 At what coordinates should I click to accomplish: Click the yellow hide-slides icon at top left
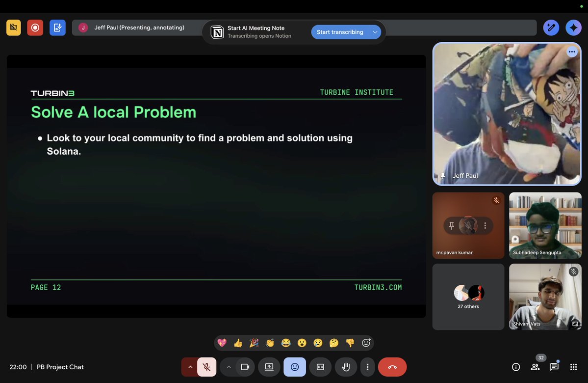point(14,28)
